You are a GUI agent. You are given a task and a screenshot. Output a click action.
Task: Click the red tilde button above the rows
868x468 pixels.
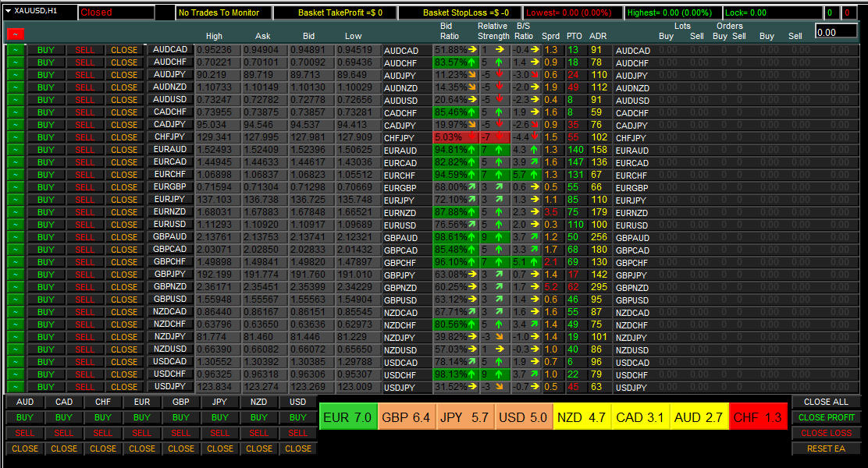coord(16,35)
